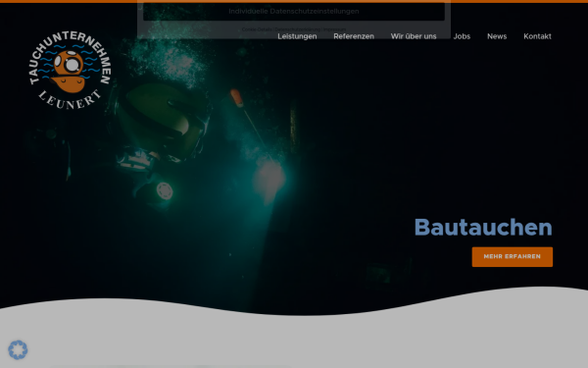Open the cookie settings gear icon
Screen dimensions: 588x368
pos(18,349)
